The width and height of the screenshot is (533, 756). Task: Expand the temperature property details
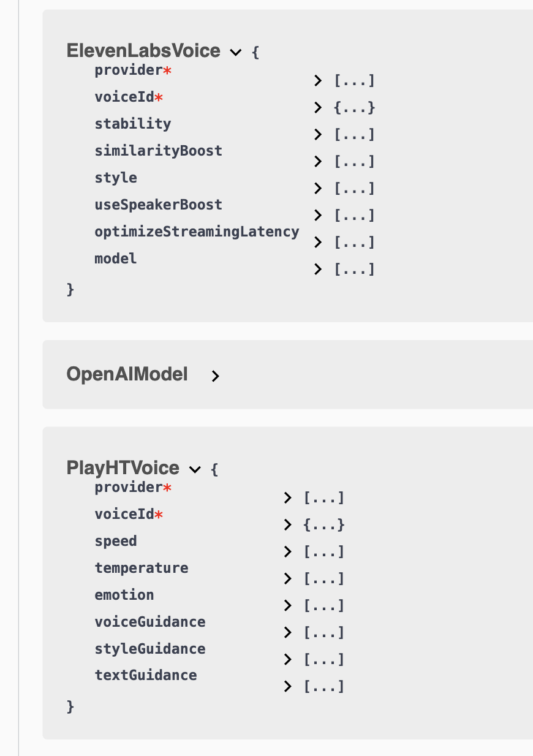tap(288, 578)
